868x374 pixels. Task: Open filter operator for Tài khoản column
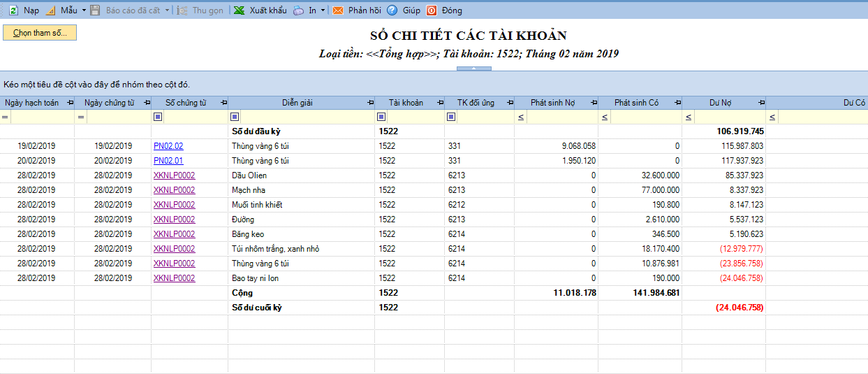point(381,117)
